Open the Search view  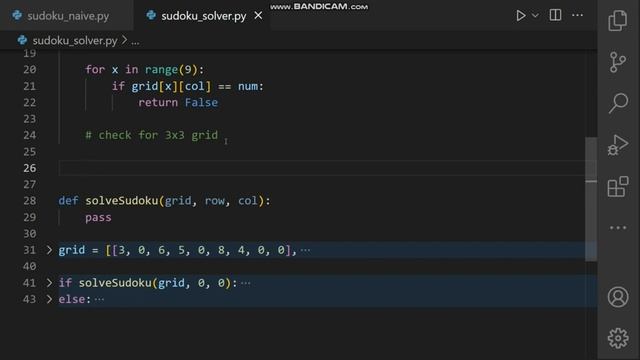(x=618, y=103)
